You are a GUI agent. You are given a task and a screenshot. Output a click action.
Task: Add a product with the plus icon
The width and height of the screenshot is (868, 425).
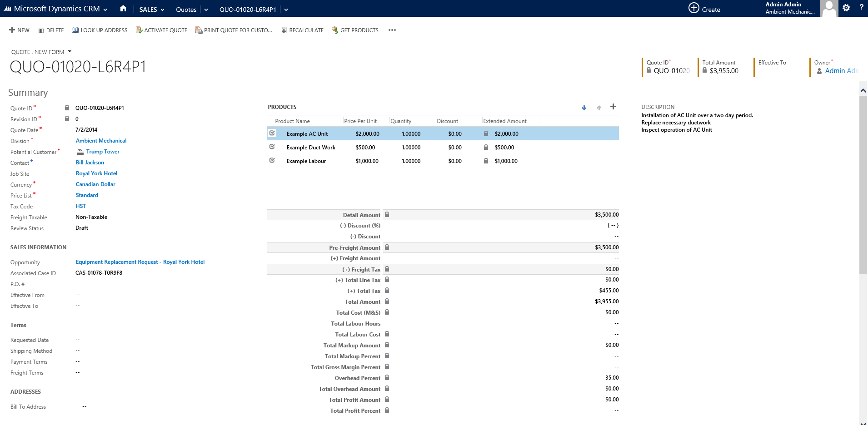coord(613,107)
